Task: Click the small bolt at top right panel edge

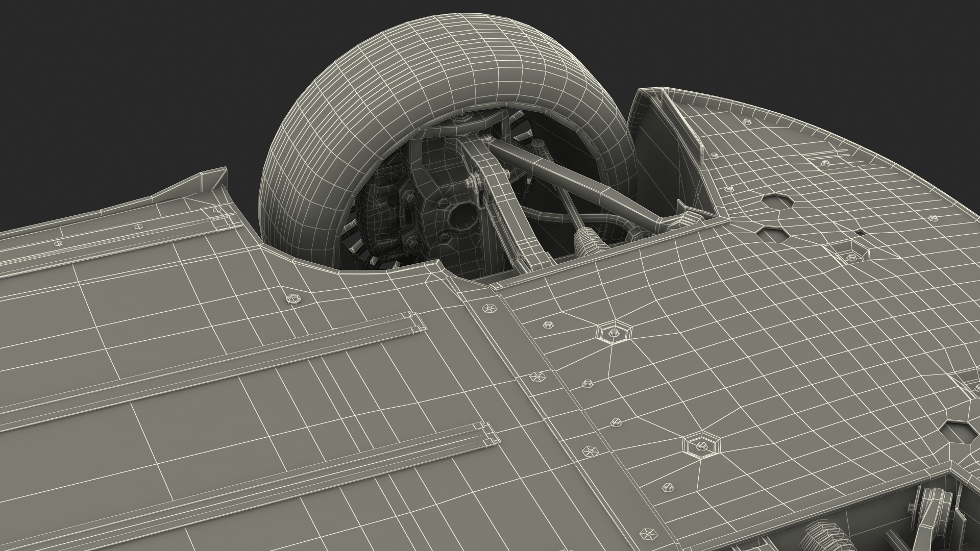Action: 747,121
